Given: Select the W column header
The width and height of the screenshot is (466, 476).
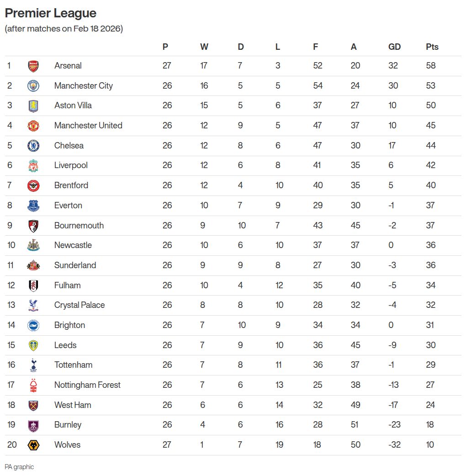Looking at the screenshot, I should (204, 47).
